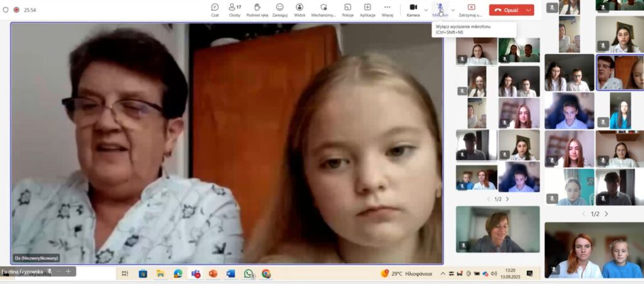The width and height of the screenshot is (644, 284).
Task: Leave the meeting with the Opuść button
Action: pyautogui.click(x=506, y=10)
